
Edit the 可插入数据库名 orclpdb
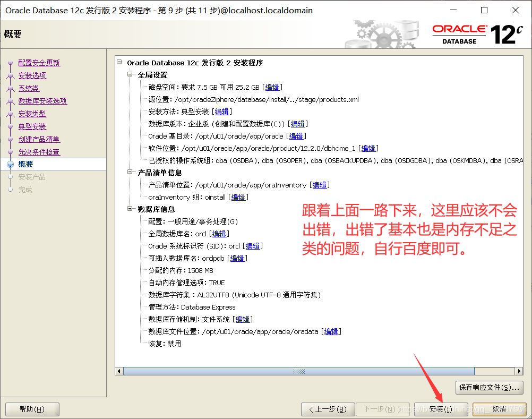[x=237, y=259]
